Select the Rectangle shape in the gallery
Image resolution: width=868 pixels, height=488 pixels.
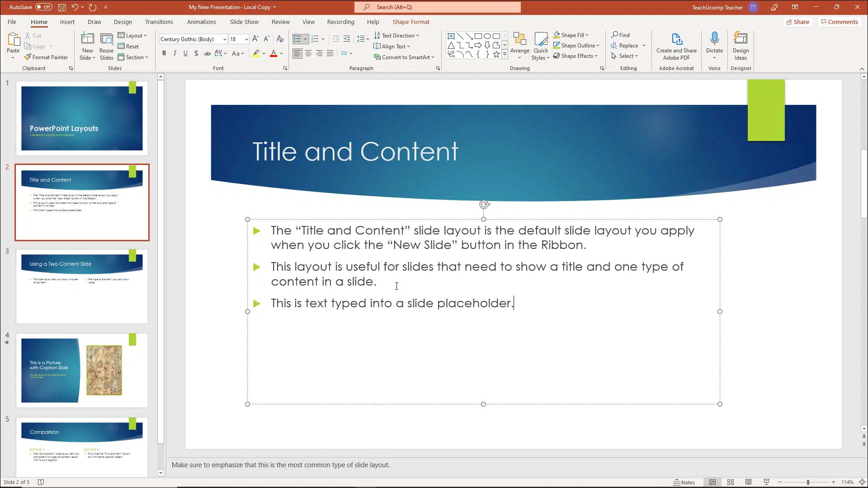click(478, 36)
